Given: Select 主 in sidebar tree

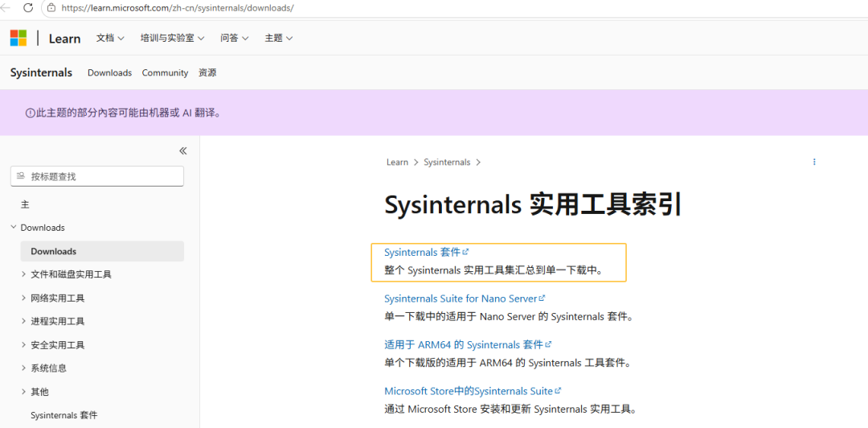Looking at the screenshot, I should 25,204.
